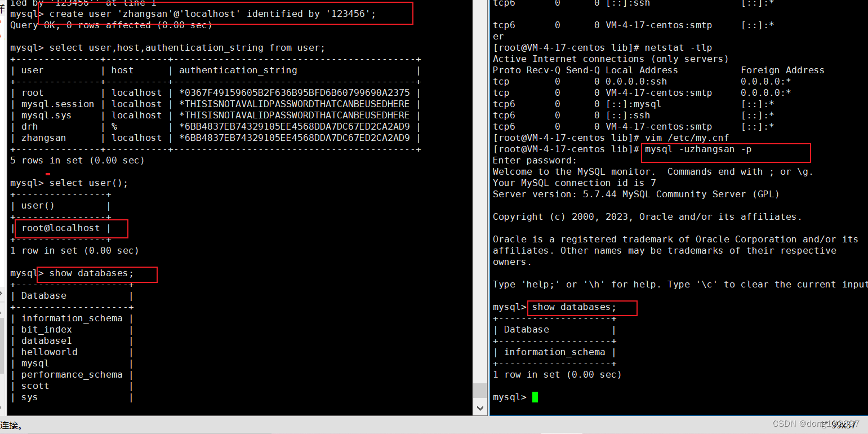Click the left terminal scrollbar thumb
The width and height of the screenshot is (868, 434).
(x=480, y=391)
